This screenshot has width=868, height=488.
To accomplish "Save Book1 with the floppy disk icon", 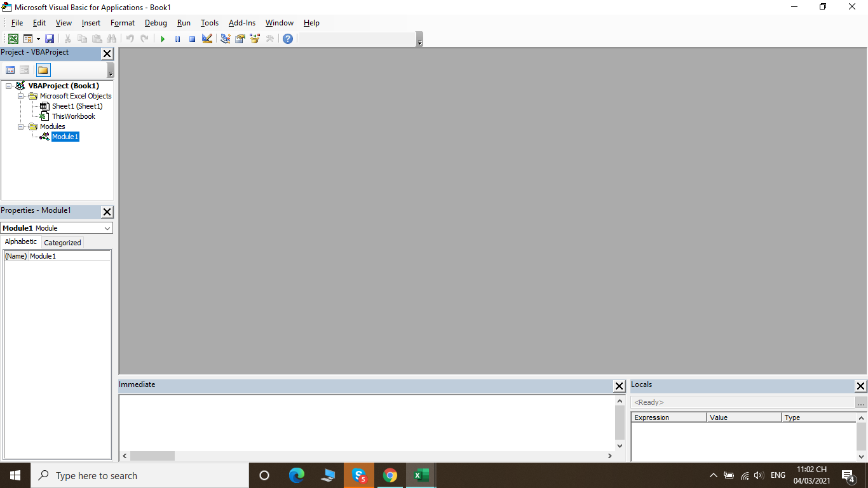I will point(50,39).
